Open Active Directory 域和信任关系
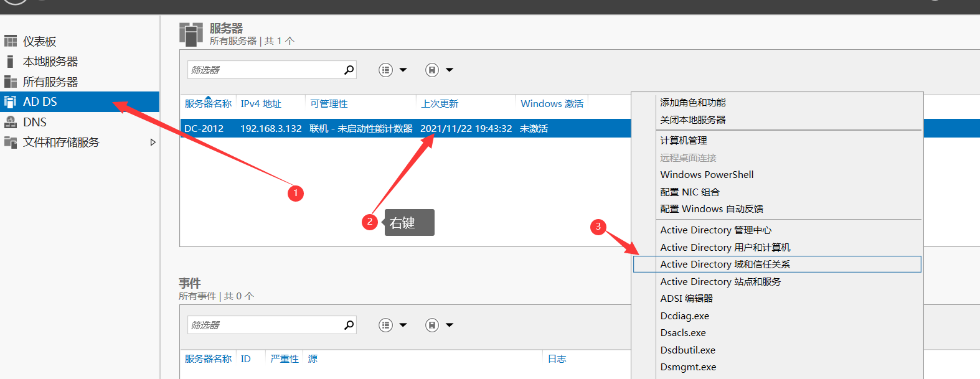 pyautogui.click(x=777, y=264)
